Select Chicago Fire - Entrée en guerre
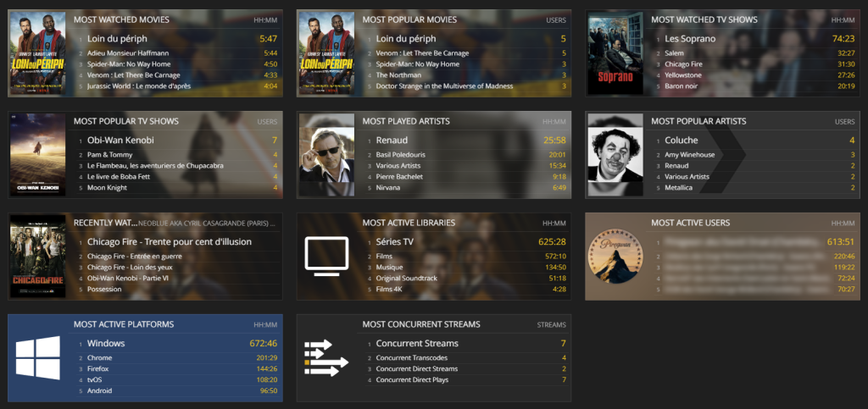 [135, 257]
